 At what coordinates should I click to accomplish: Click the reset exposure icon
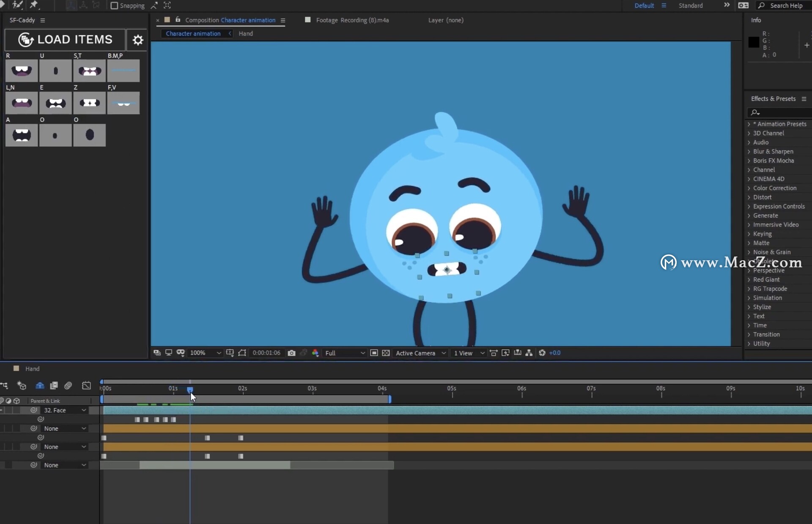pos(542,353)
